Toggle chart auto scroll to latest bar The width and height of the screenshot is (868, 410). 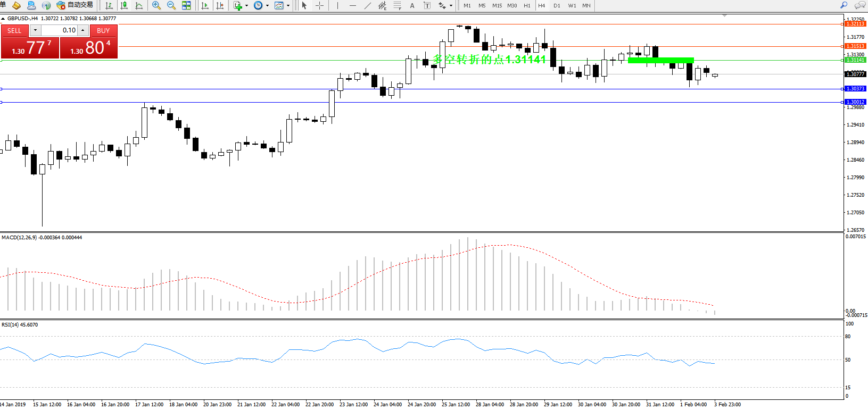point(205,5)
